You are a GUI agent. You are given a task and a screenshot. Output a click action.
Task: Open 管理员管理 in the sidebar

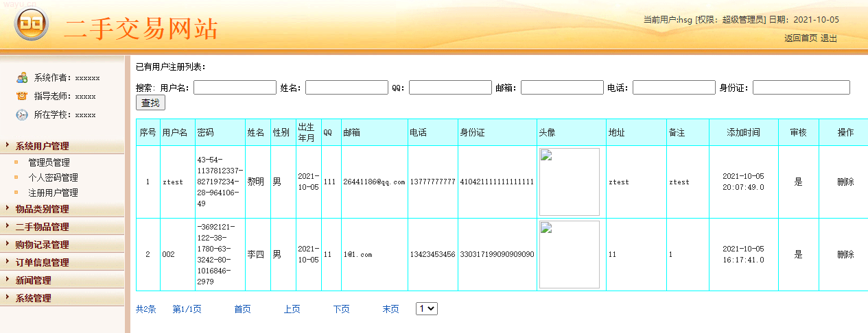tap(49, 162)
